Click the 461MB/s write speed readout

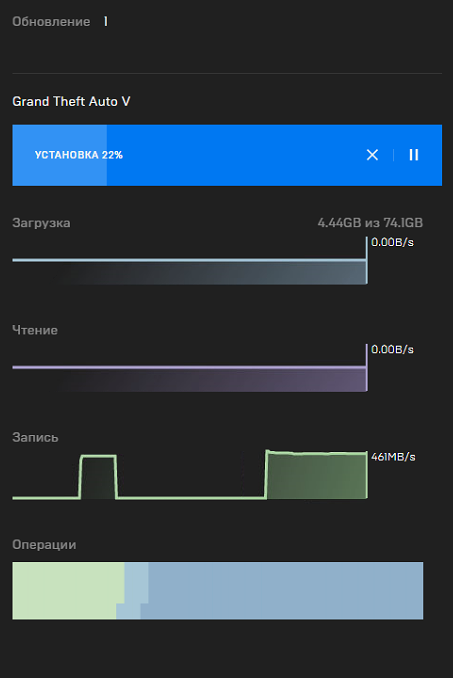[393, 457]
